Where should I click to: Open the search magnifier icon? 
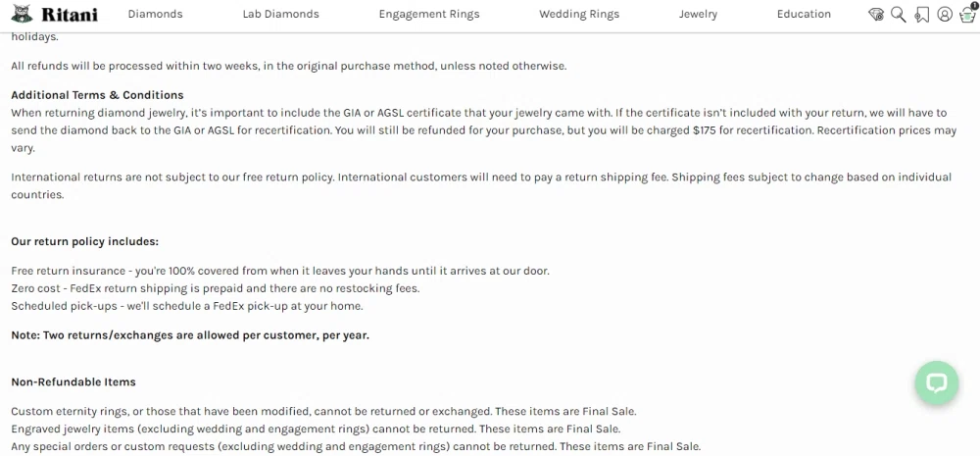(x=898, y=15)
